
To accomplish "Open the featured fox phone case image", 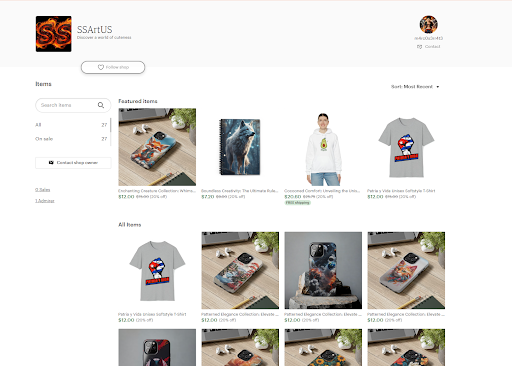I will pyautogui.click(x=157, y=147).
